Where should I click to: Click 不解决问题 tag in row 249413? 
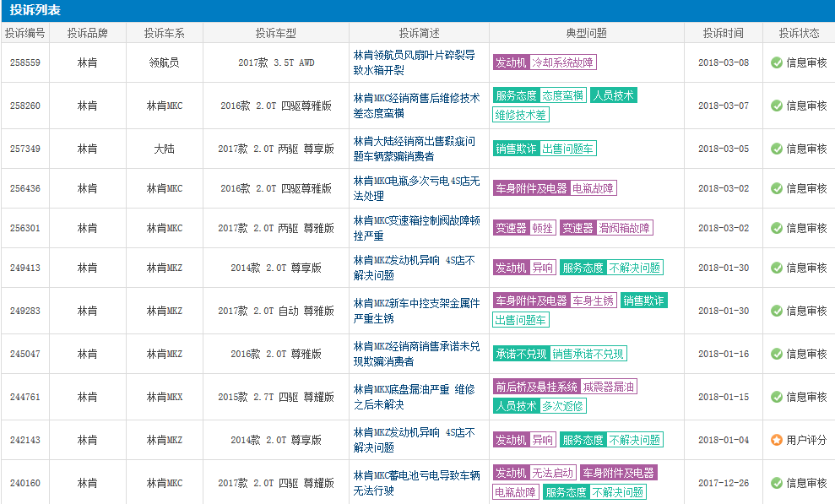coord(634,268)
